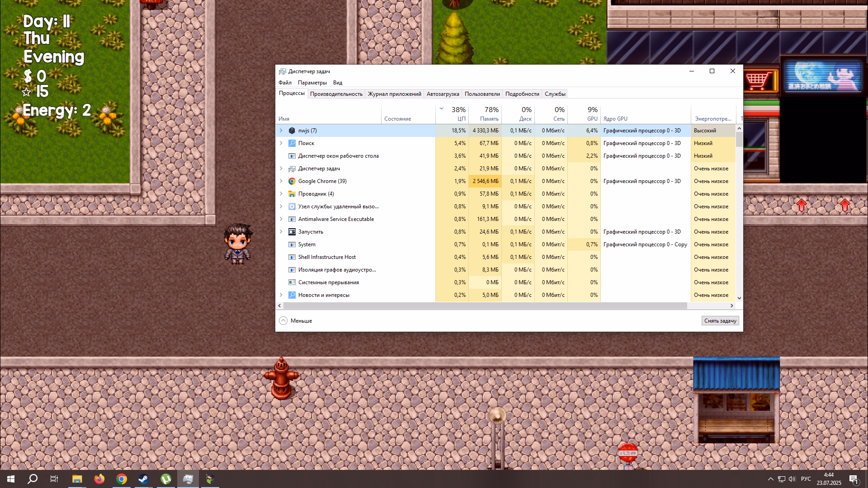
Task: Click the horizontal scrollbar right arrow
Action: (732, 306)
